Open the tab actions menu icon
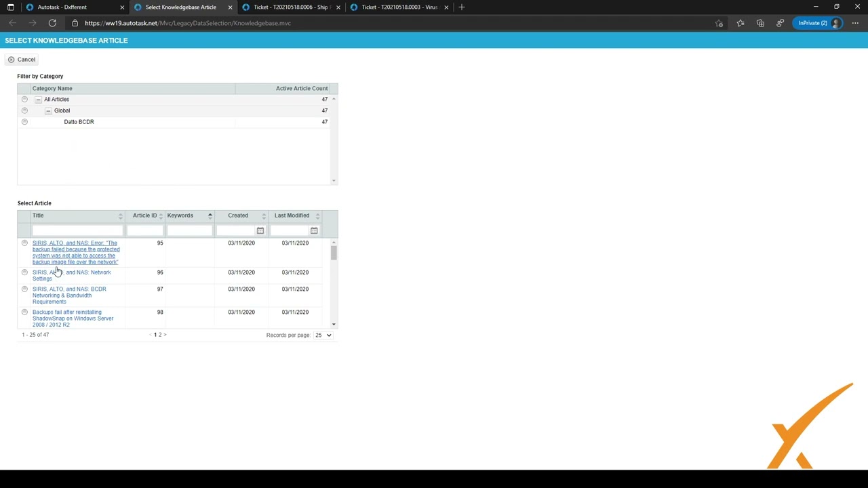This screenshot has height=488, width=868. [10, 7]
